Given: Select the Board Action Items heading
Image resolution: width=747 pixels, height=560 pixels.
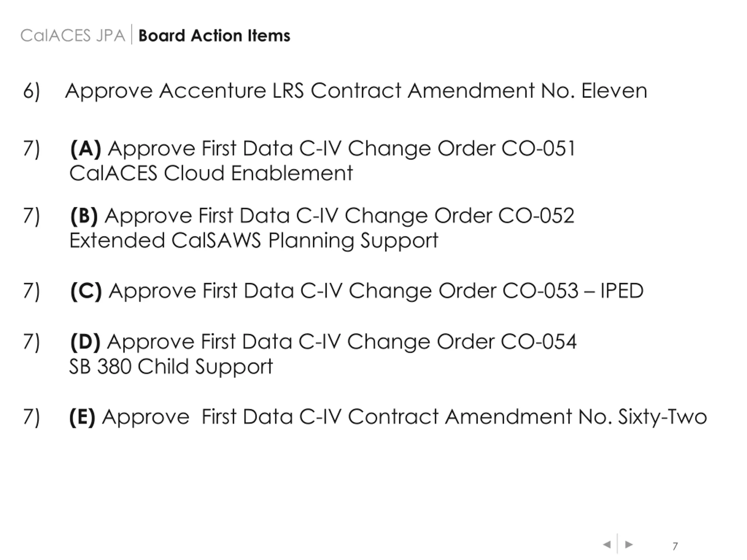Looking at the screenshot, I should pos(214,36).
